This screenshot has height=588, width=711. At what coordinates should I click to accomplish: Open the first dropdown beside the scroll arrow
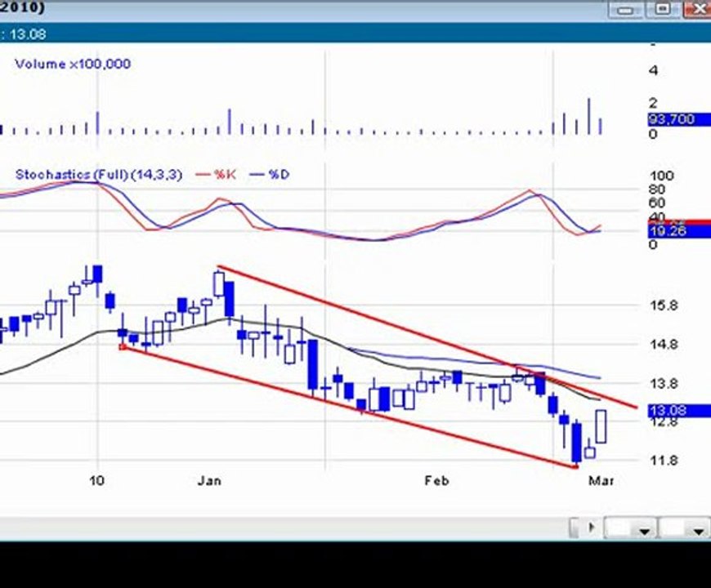click(x=631, y=528)
